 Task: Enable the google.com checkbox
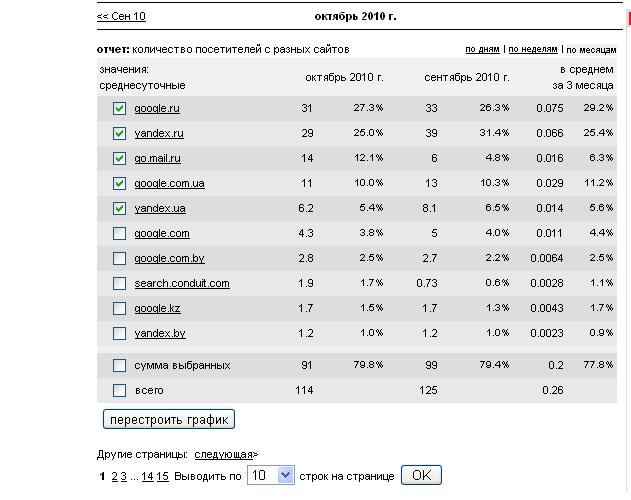[x=120, y=233]
